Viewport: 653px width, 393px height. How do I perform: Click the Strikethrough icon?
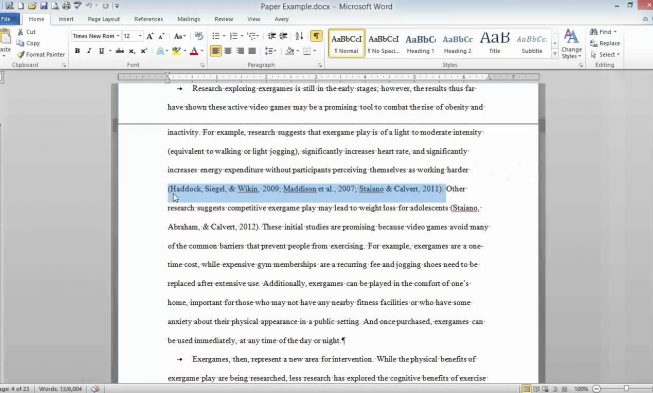coord(120,51)
